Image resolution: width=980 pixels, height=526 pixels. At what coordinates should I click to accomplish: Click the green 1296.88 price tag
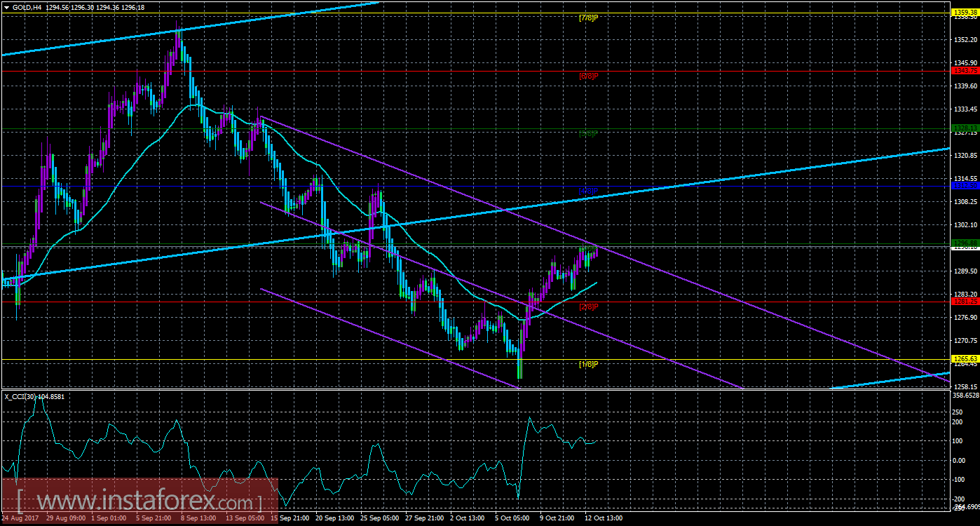(965, 243)
